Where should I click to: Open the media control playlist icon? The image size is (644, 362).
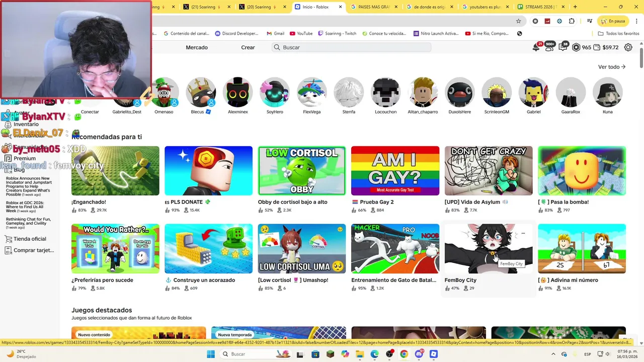coord(589,21)
